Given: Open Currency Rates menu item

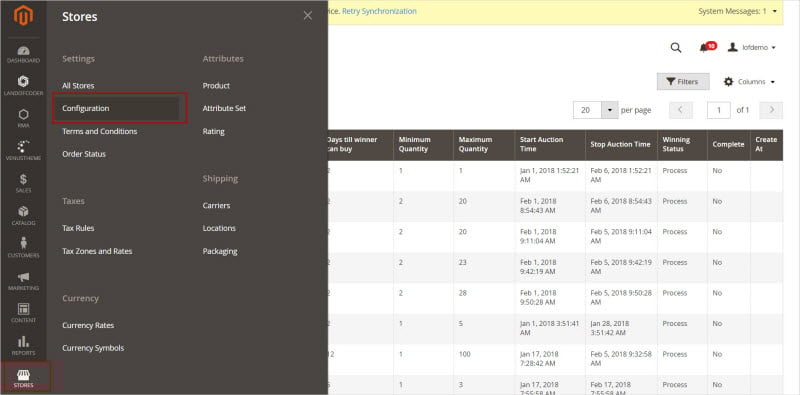Looking at the screenshot, I should point(88,325).
